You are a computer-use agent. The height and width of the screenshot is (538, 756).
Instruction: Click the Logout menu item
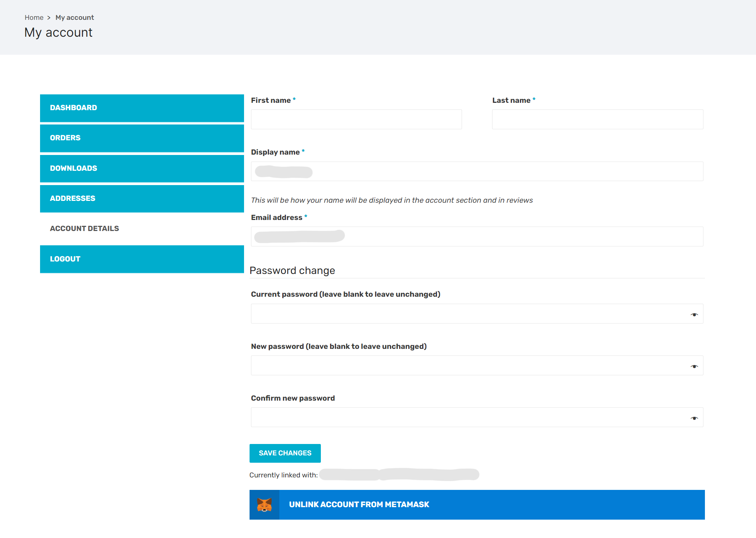(142, 259)
